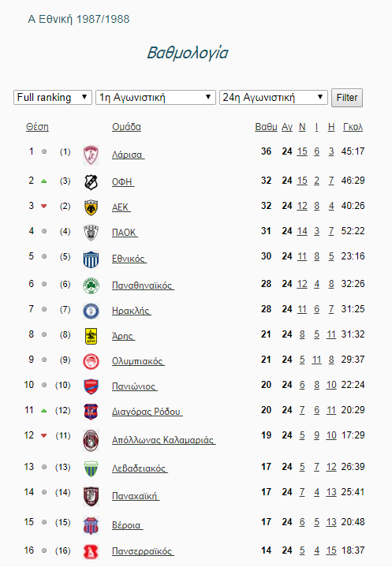Click the Πανσερραϊκός red logo
The image size is (392, 567).
[x=91, y=551]
